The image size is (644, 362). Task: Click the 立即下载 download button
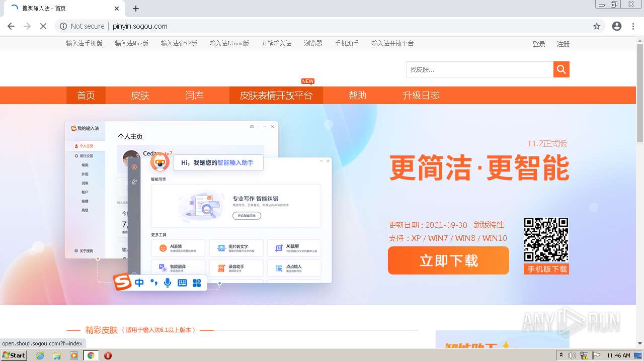[x=448, y=260]
